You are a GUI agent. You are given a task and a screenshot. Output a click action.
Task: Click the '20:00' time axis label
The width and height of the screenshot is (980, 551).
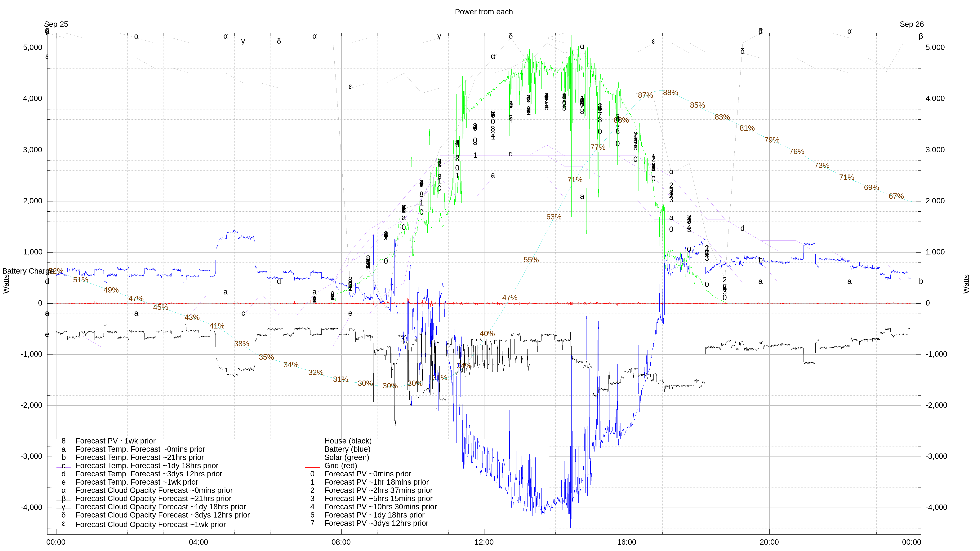coord(769,542)
